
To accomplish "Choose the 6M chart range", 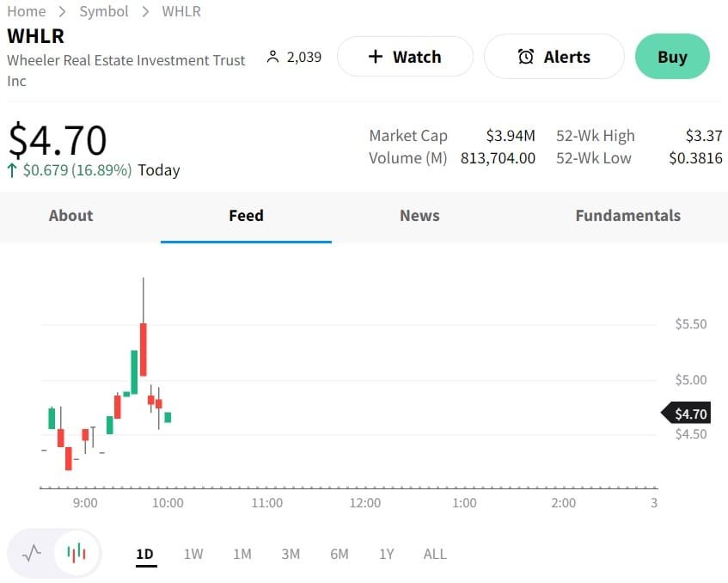I will point(340,554).
